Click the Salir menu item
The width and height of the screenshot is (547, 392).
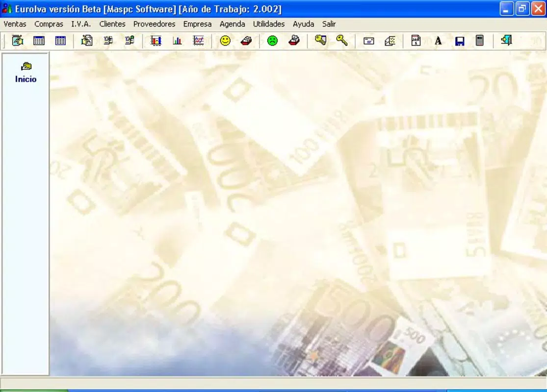coord(329,24)
